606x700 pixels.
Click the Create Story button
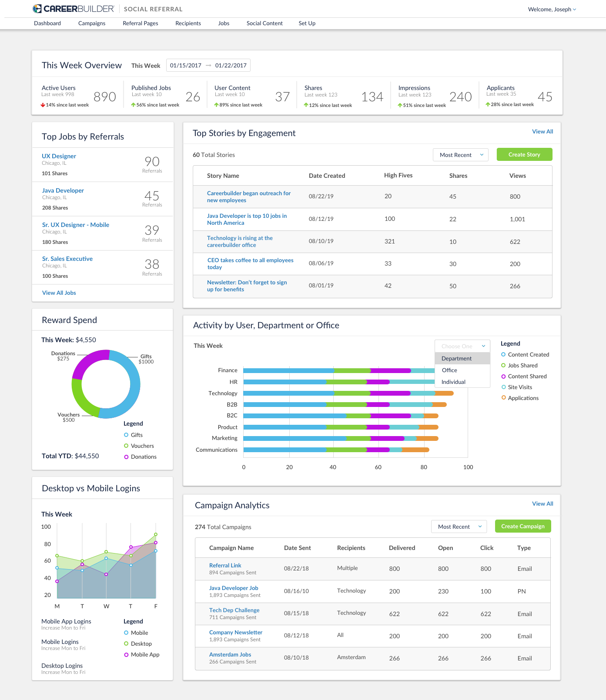pyautogui.click(x=525, y=154)
